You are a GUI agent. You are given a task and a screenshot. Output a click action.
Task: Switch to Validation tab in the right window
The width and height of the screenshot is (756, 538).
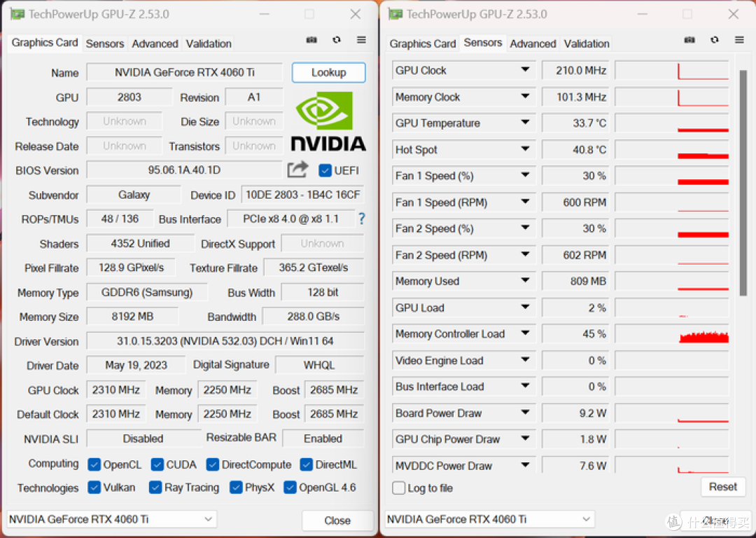point(587,43)
